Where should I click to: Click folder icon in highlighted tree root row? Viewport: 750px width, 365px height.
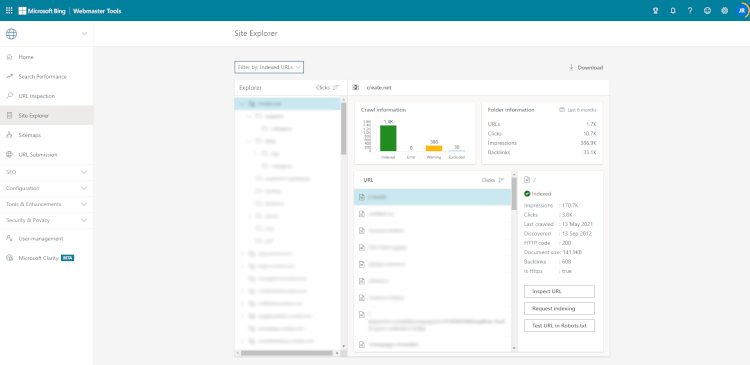(x=252, y=104)
